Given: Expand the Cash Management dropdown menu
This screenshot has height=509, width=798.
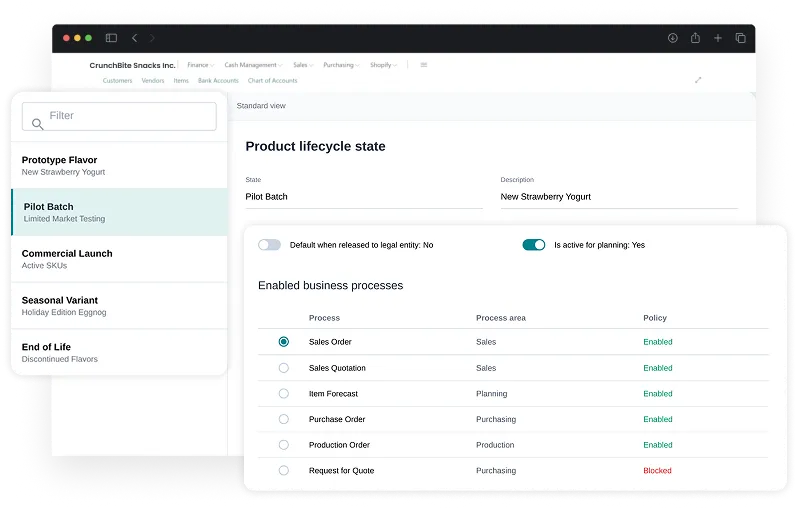Looking at the screenshot, I should click(253, 65).
